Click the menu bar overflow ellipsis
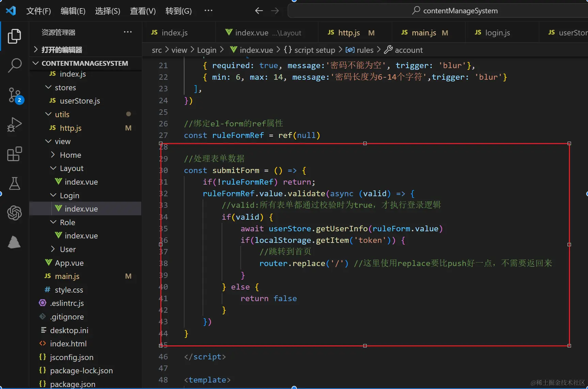 tap(208, 11)
